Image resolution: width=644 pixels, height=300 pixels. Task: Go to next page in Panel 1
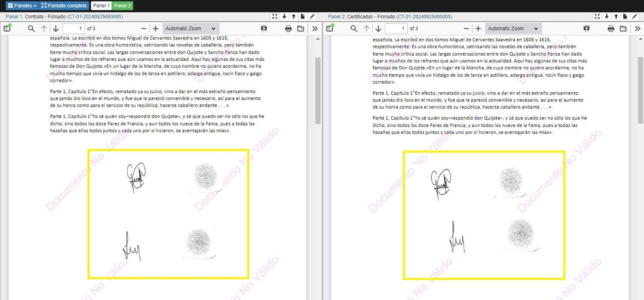pos(56,28)
